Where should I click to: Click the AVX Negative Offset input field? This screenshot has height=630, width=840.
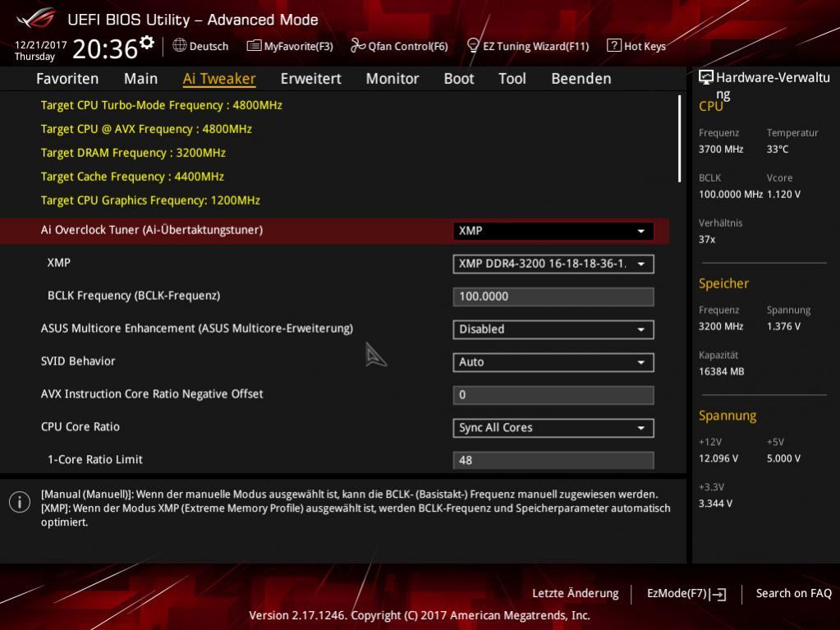(553, 395)
